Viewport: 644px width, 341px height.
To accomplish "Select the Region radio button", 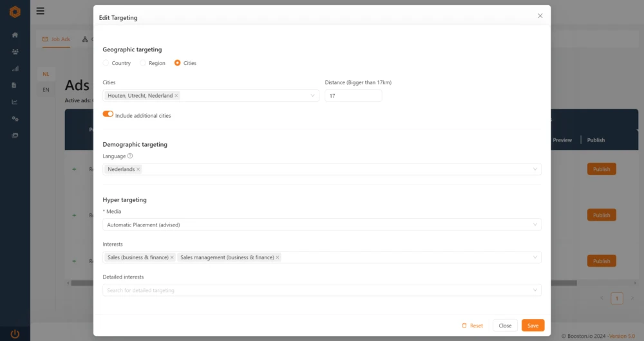I will pyautogui.click(x=143, y=63).
